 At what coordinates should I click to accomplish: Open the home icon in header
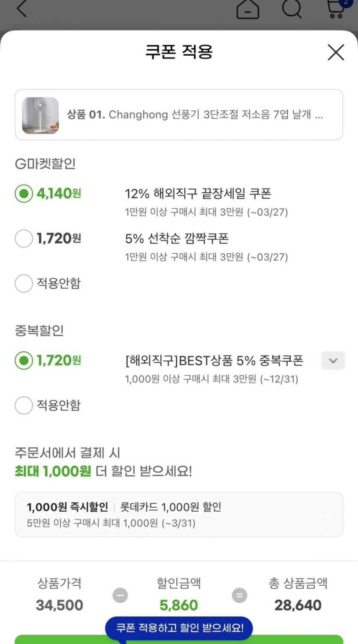248,9
